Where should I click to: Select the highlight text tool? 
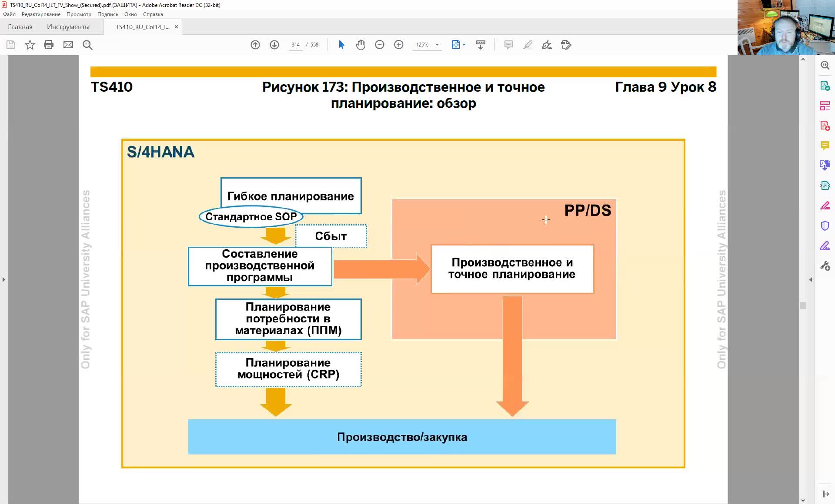tap(528, 45)
